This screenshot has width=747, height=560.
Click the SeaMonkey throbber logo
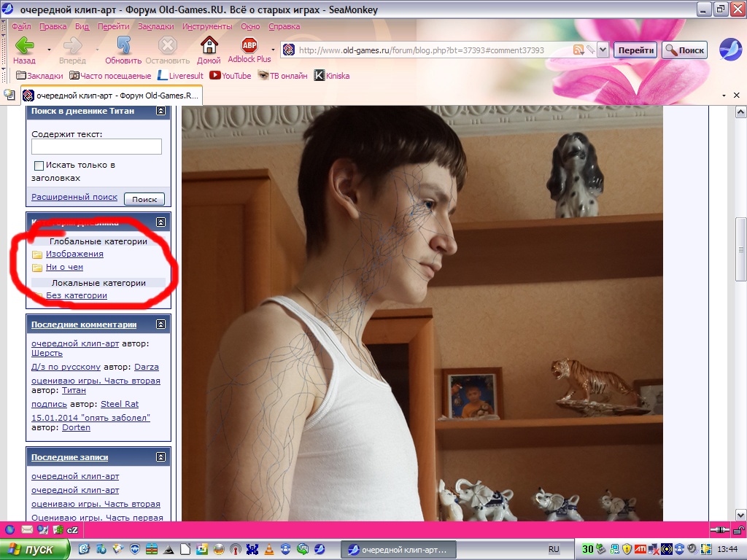pyautogui.click(x=729, y=50)
